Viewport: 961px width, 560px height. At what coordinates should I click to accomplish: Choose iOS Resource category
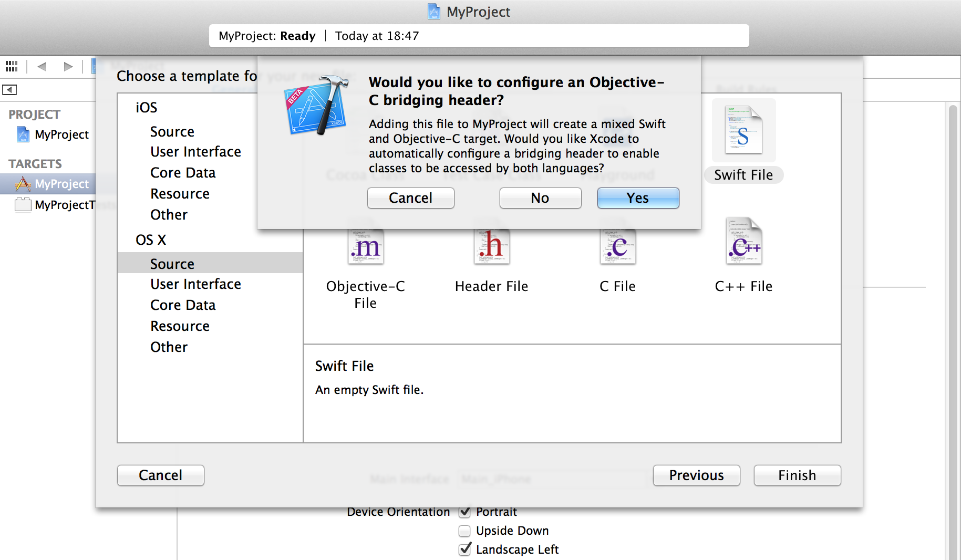click(x=180, y=194)
